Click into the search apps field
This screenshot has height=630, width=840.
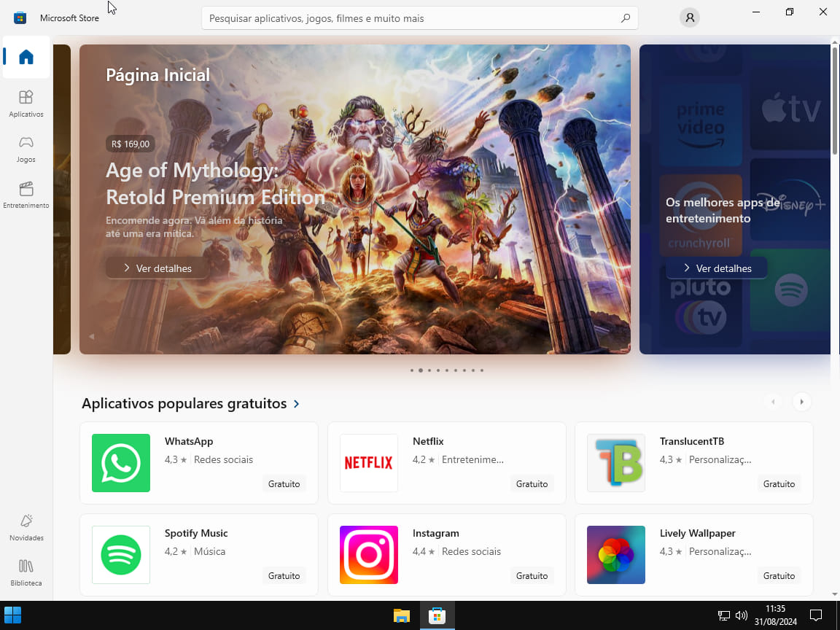pyautogui.click(x=419, y=18)
